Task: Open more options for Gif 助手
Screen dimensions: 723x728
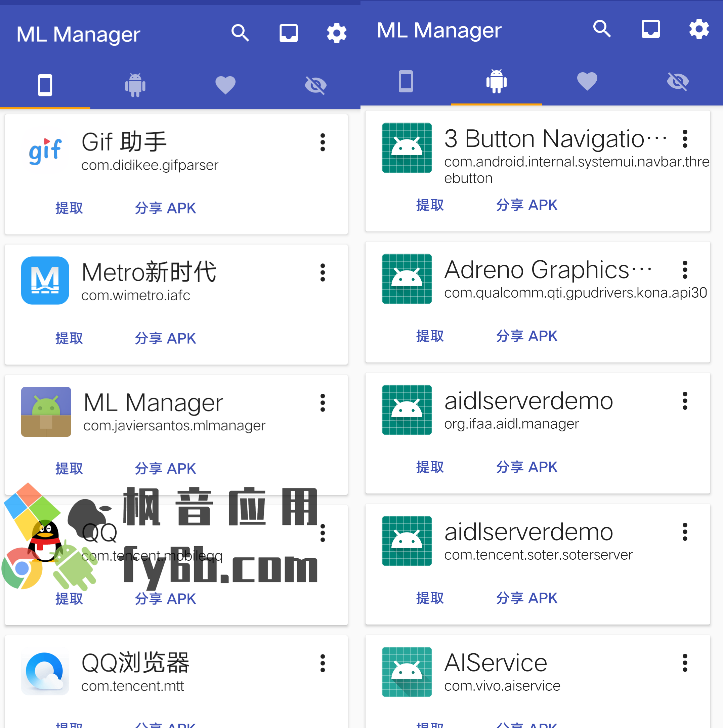Action: [323, 142]
